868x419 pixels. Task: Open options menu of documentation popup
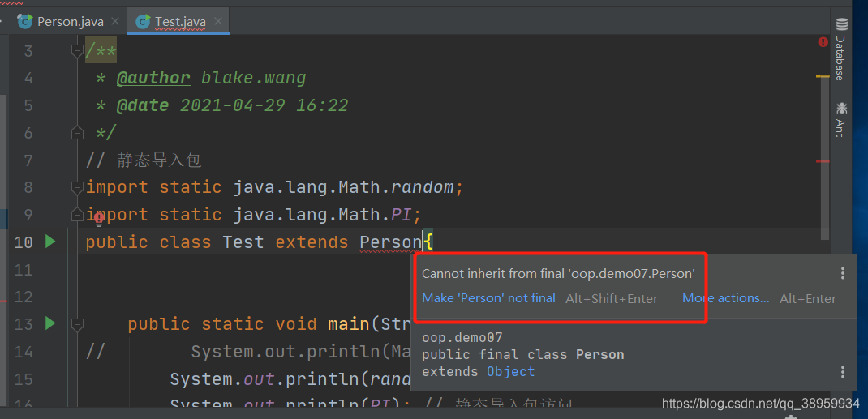842,371
